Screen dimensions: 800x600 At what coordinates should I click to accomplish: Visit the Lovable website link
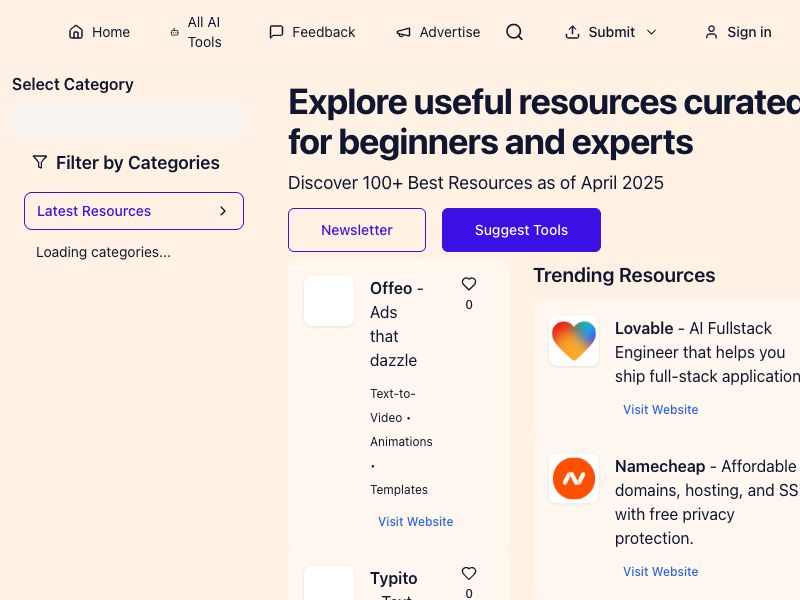pyautogui.click(x=660, y=410)
